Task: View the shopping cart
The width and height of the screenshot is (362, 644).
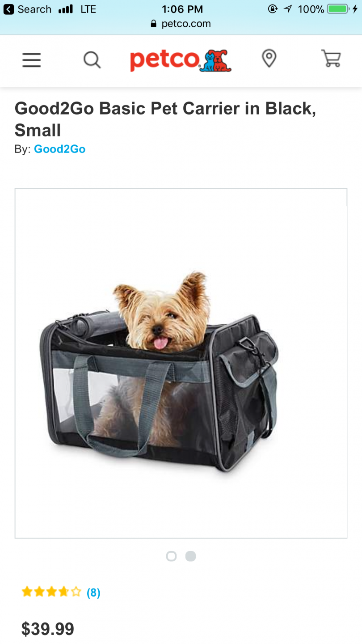Action: [331, 59]
